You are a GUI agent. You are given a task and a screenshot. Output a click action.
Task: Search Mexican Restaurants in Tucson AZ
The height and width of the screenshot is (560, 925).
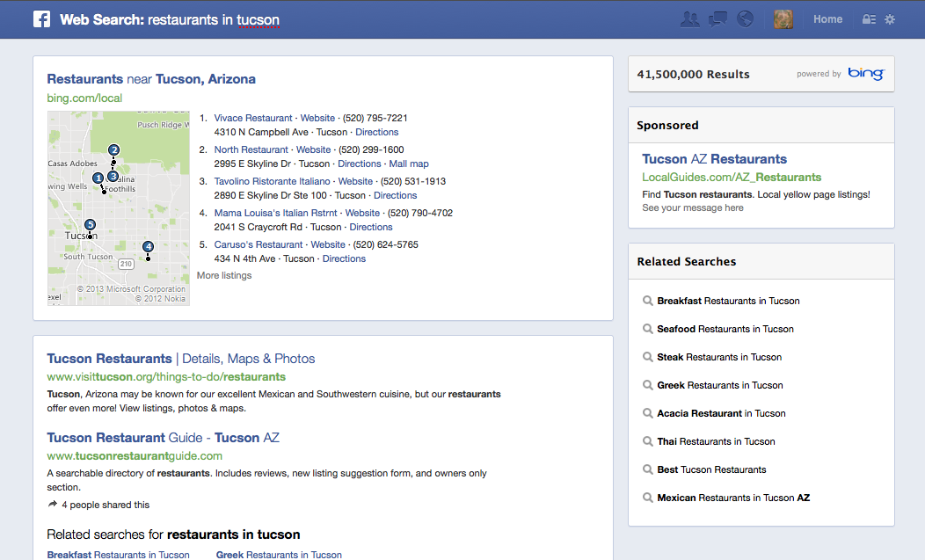coord(734,498)
